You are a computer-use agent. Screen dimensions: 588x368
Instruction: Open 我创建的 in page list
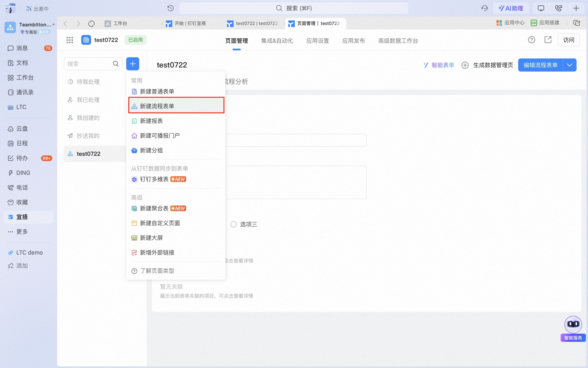tap(95, 118)
